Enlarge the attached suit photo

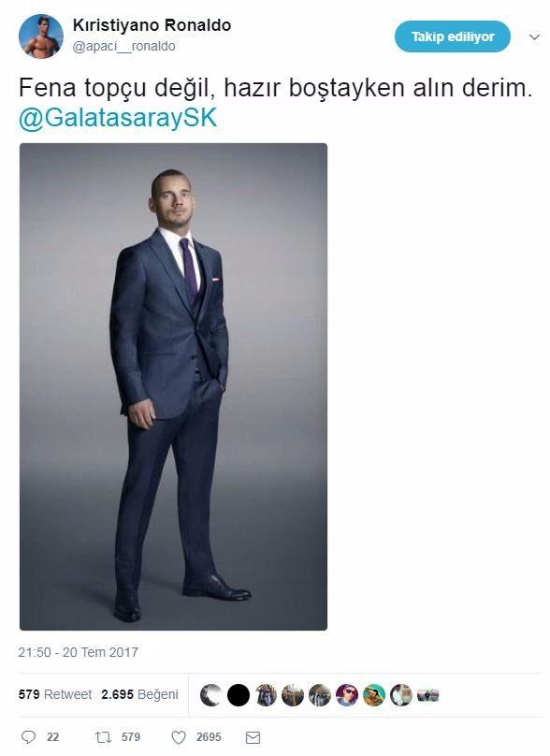click(x=174, y=386)
